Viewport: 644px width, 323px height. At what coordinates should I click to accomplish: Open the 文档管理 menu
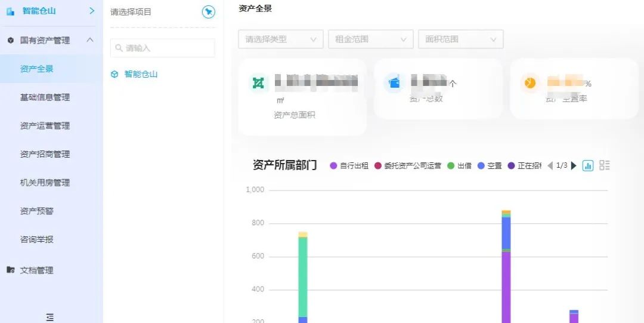click(x=36, y=270)
